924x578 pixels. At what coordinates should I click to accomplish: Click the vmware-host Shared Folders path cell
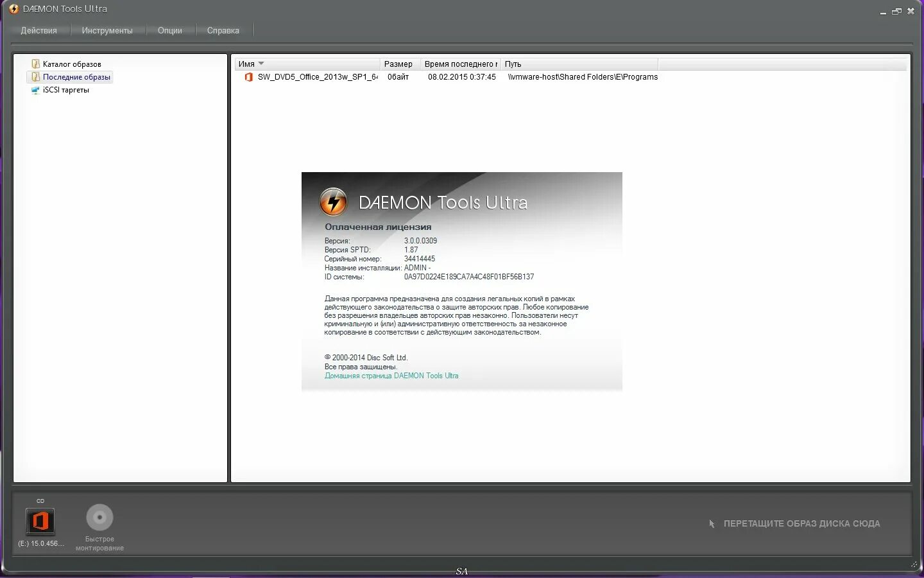coord(583,77)
